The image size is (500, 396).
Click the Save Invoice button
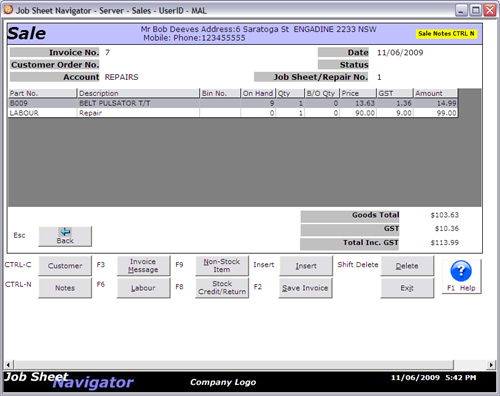click(x=306, y=288)
